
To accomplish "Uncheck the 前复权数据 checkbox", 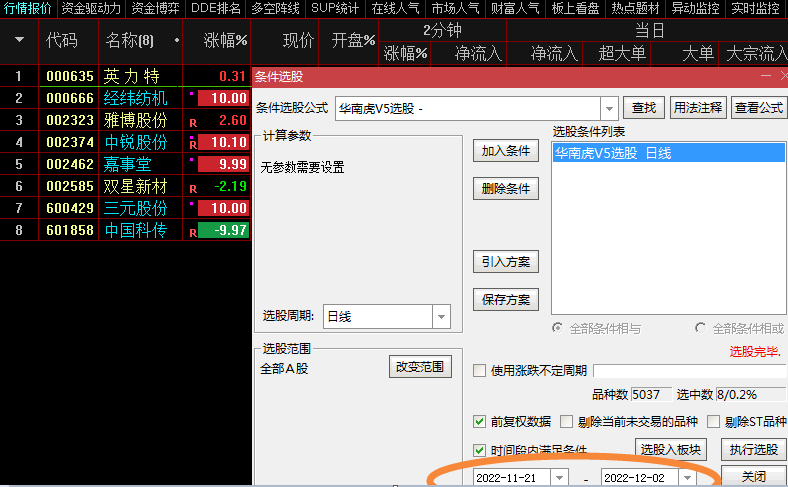I will (x=479, y=422).
